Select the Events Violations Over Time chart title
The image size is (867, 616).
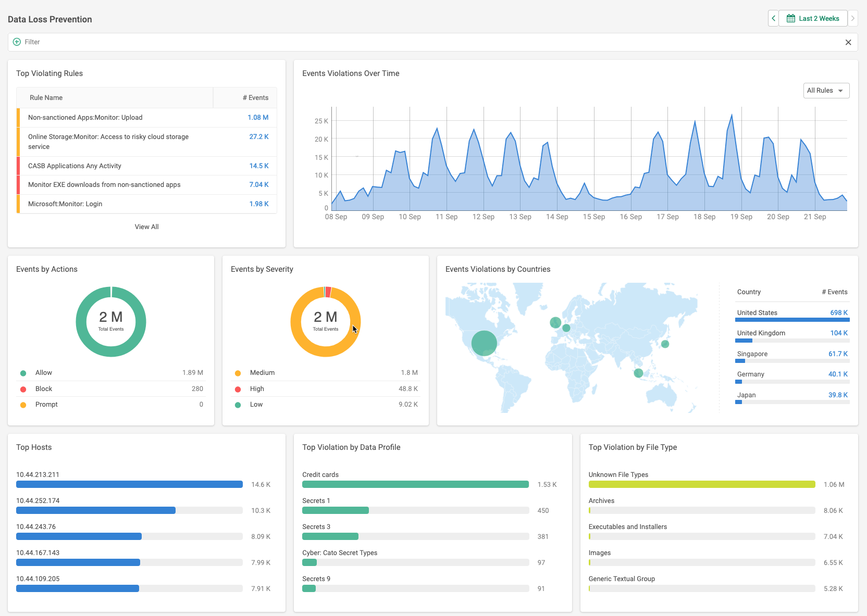(x=350, y=73)
